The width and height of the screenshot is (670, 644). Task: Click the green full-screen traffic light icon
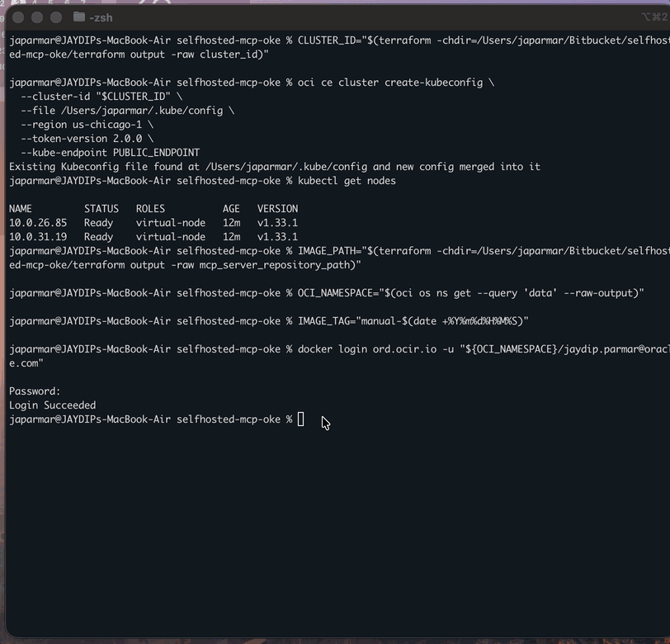coord(54,16)
